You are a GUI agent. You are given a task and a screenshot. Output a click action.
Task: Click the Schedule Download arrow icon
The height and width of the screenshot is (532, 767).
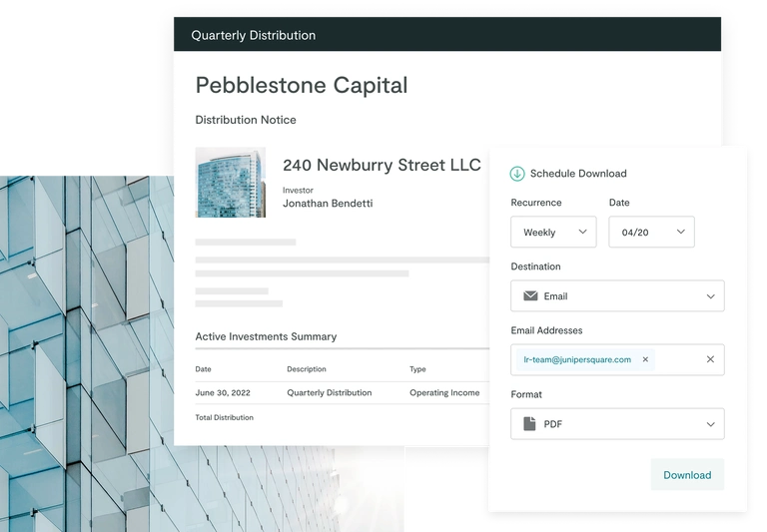517,174
